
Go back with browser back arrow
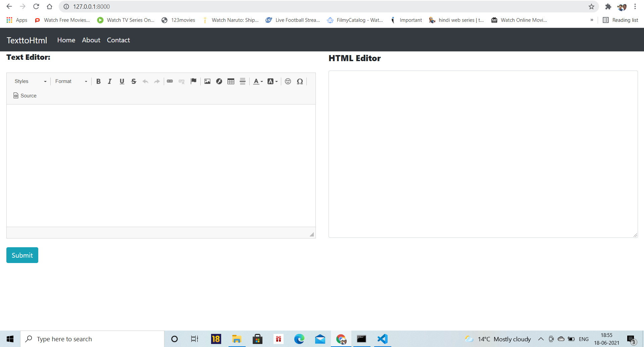point(9,6)
